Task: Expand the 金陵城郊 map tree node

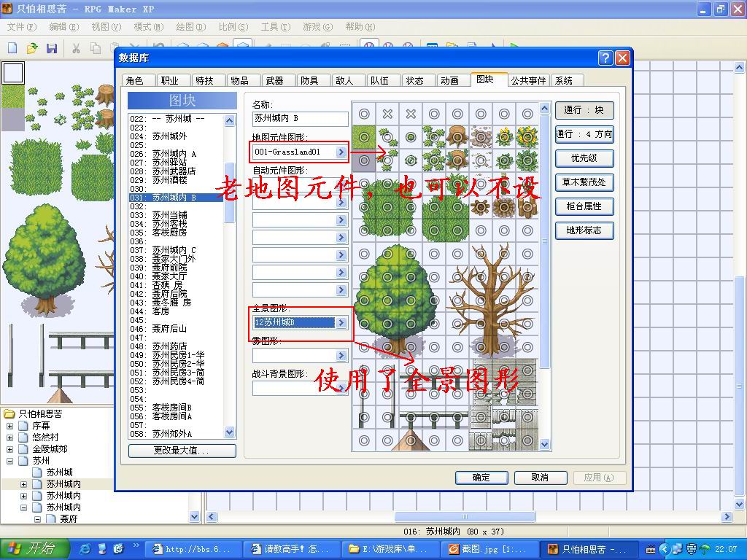Action: pos(9,449)
